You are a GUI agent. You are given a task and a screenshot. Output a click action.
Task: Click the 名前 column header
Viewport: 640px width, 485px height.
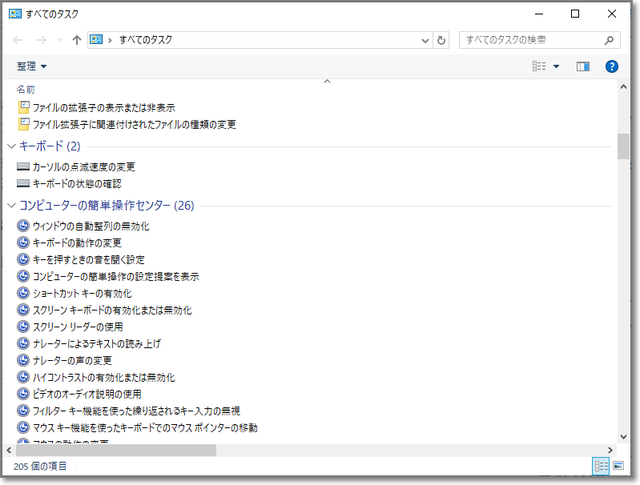27,89
